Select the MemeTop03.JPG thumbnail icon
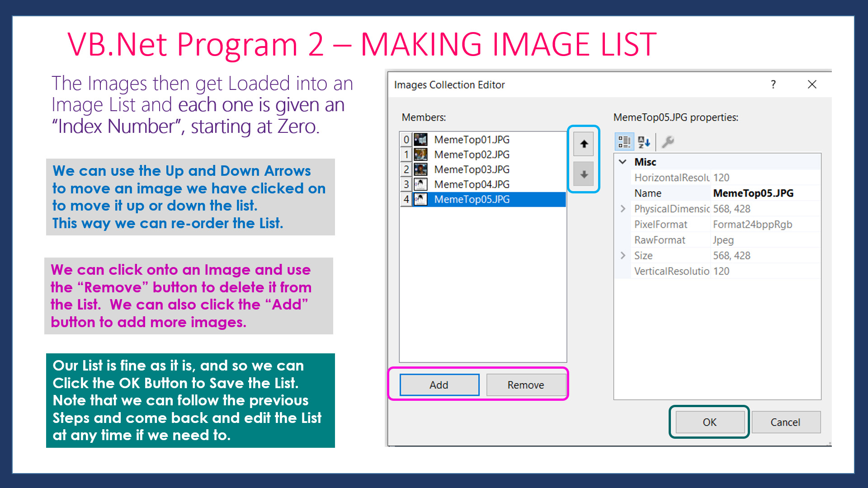 tap(420, 169)
